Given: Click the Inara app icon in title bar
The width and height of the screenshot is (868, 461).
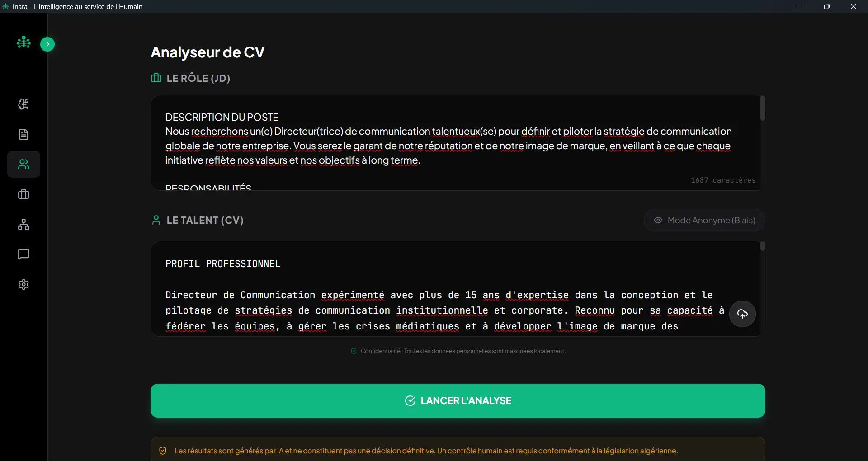Looking at the screenshot, I should point(6,6).
